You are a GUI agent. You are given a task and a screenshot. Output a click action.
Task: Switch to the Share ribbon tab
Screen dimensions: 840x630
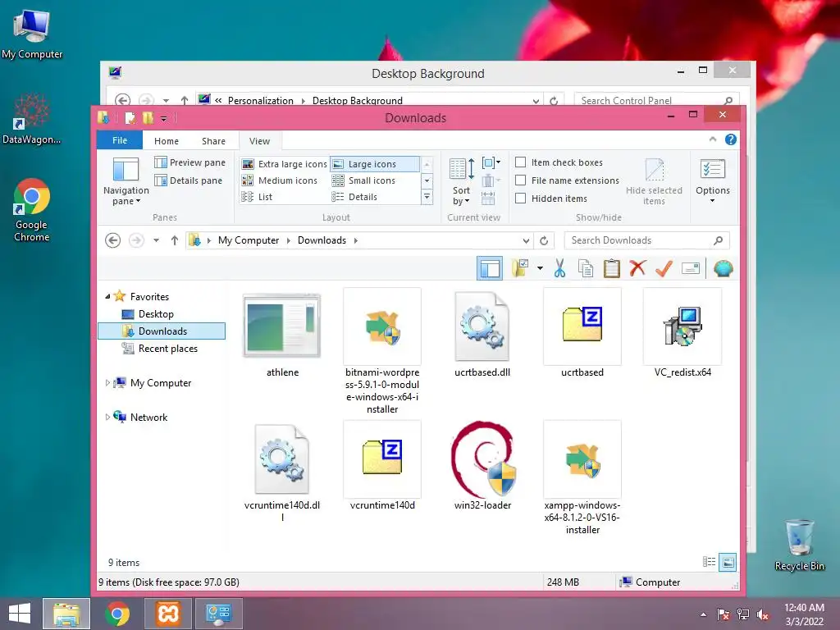pyautogui.click(x=213, y=141)
